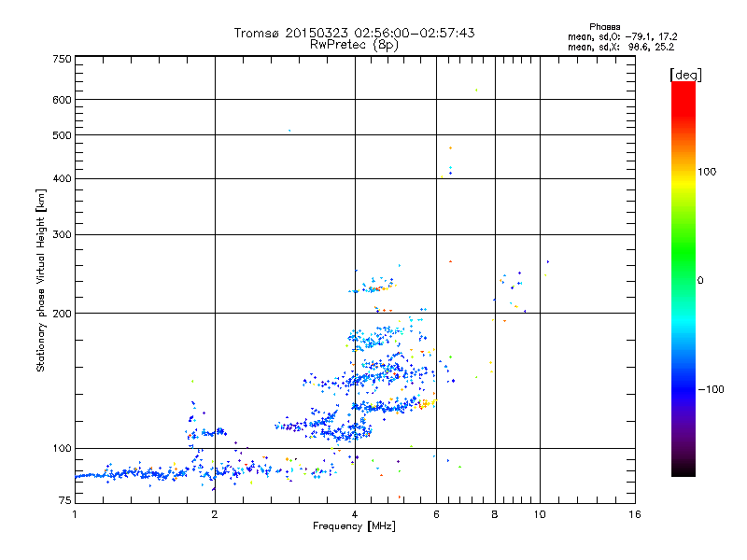Image resolution: width=747 pixels, height=560 pixels.
Task: Click the y-axis tick label '200'
Action: (x=62, y=314)
